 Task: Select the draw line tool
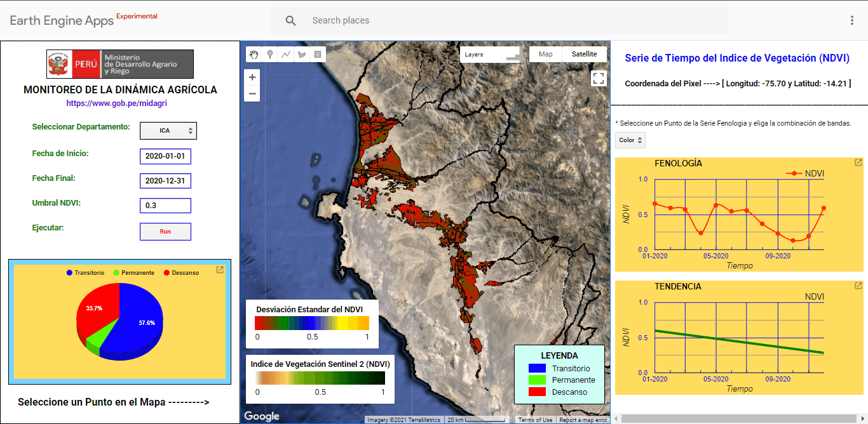click(x=286, y=55)
